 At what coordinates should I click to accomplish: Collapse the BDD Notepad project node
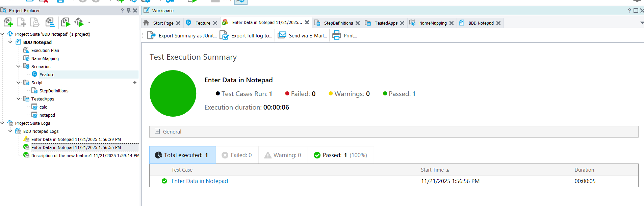click(10, 42)
